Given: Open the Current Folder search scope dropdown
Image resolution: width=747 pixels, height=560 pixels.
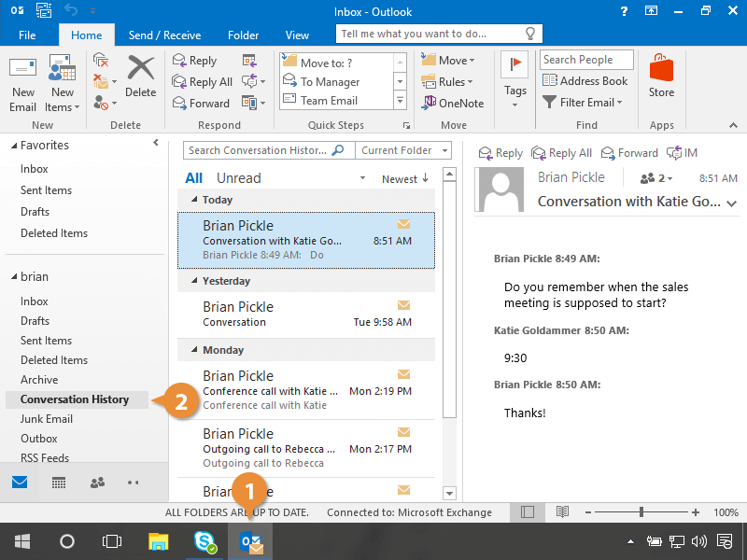Looking at the screenshot, I should tap(404, 150).
